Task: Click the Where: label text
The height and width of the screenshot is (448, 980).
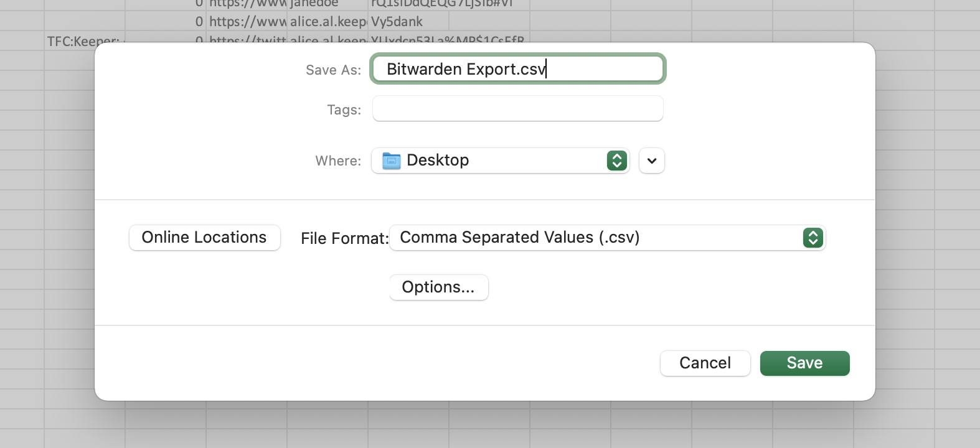Action: [x=338, y=161]
